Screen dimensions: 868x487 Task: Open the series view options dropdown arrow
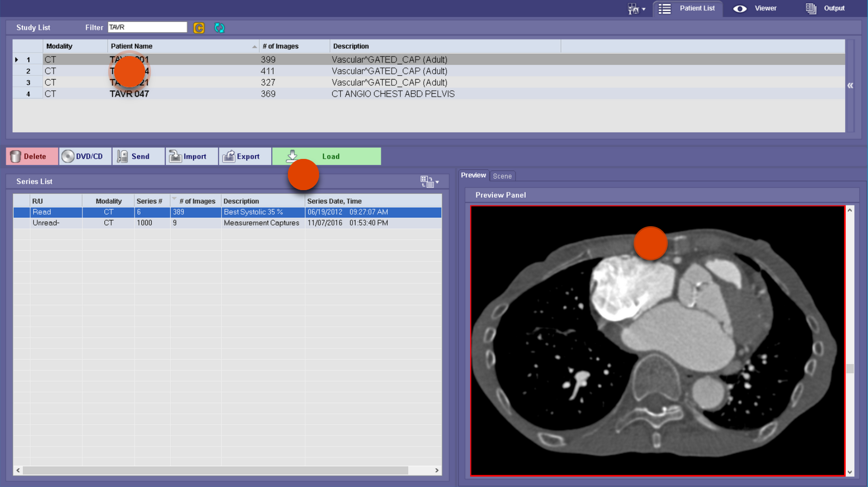pos(437,182)
